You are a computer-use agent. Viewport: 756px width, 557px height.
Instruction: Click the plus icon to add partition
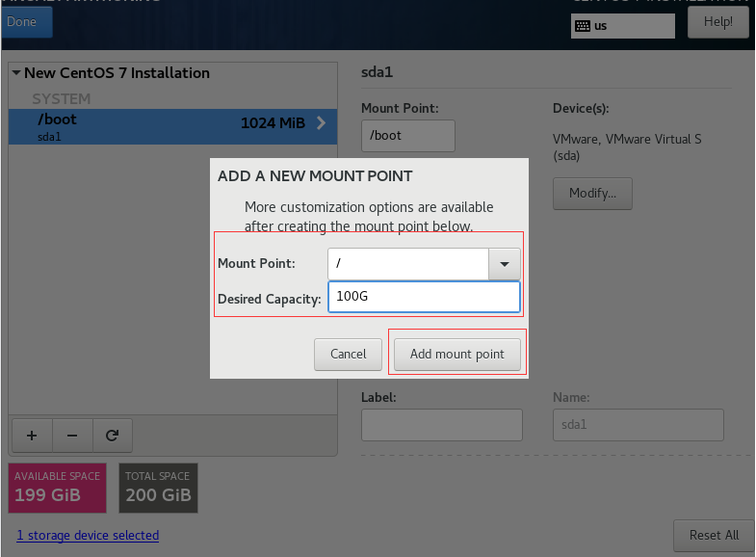32,436
